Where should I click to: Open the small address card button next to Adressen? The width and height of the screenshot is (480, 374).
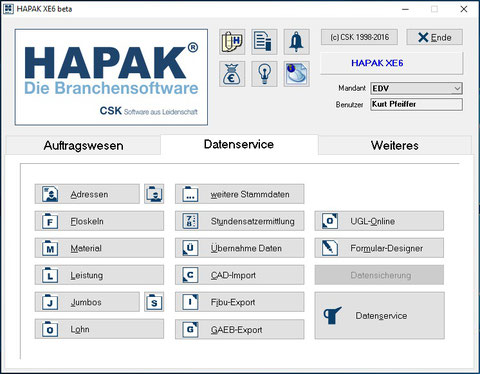click(x=154, y=194)
